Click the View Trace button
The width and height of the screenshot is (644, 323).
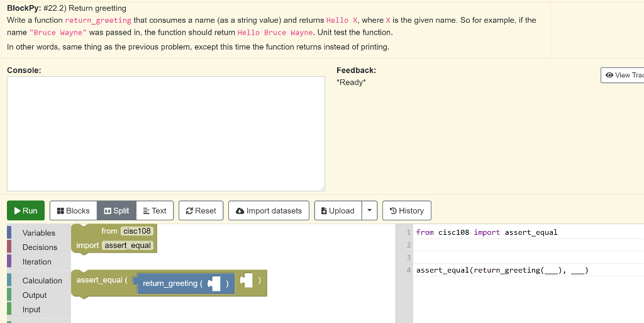(622, 75)
